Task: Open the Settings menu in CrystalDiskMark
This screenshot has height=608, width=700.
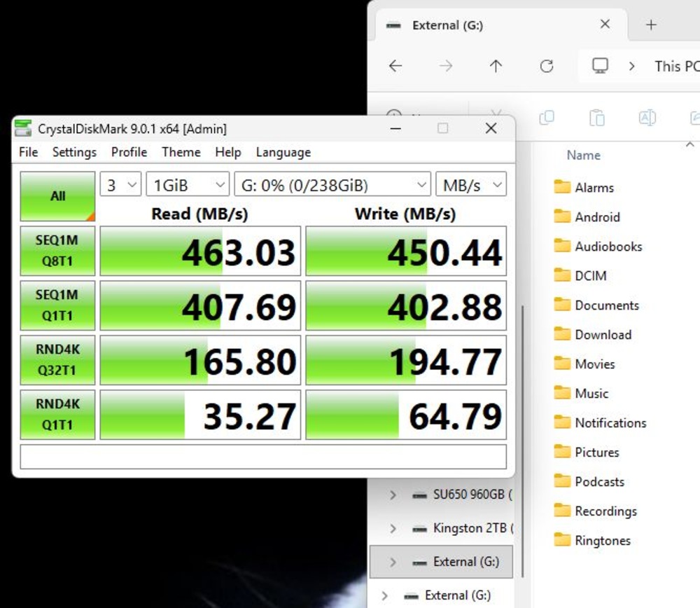Action: (x=74, y=152)
